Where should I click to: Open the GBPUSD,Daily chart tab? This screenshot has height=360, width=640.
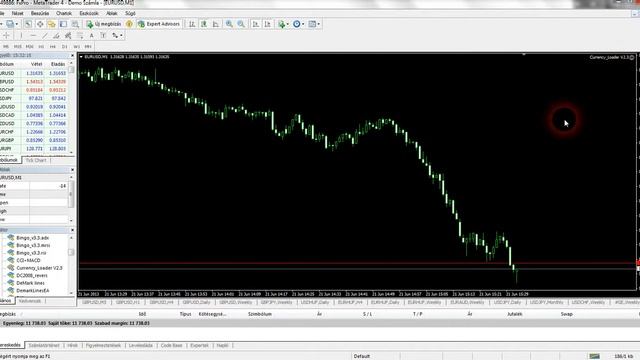(196, 302)
